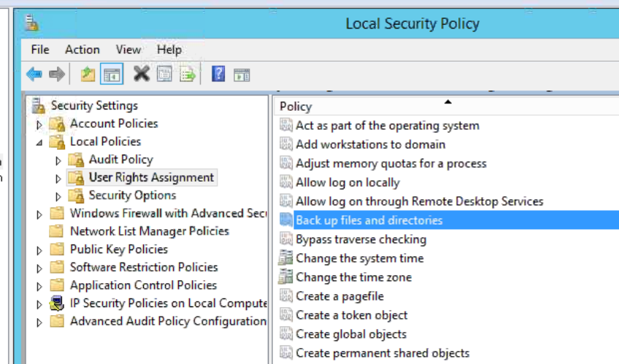
Task: Toggle the Show/Hide Action Pane icon
Action: pyautogui.click(x=242, y=74)
